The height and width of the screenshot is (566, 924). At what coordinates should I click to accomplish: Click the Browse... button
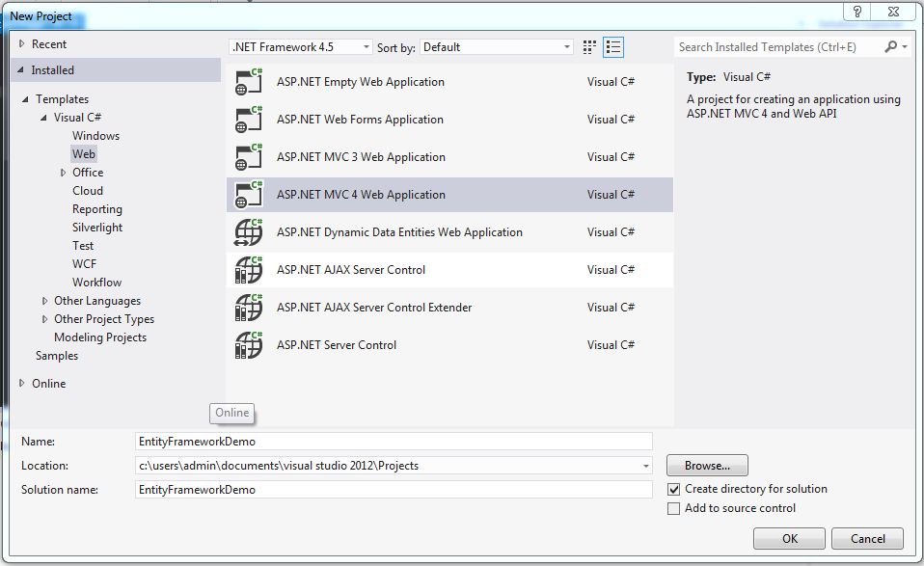coord(707,466)
